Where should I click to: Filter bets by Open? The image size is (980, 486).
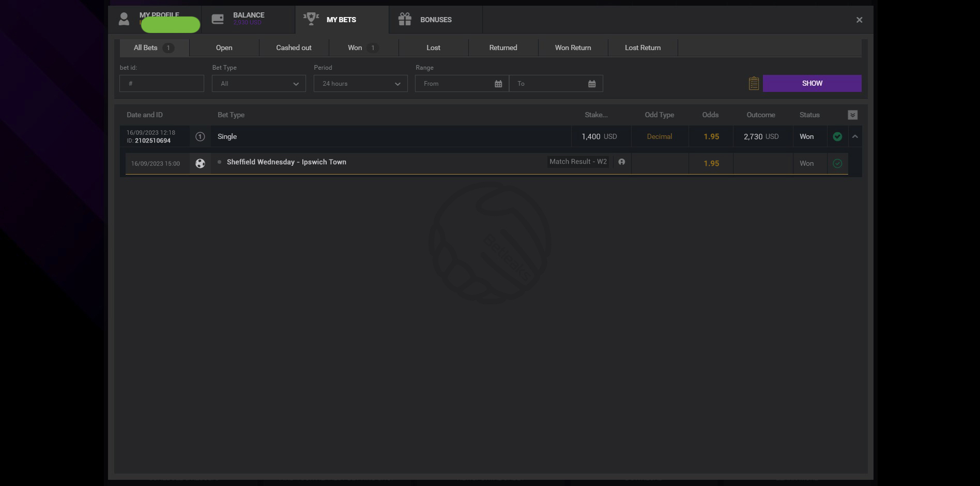click(224, 48)
